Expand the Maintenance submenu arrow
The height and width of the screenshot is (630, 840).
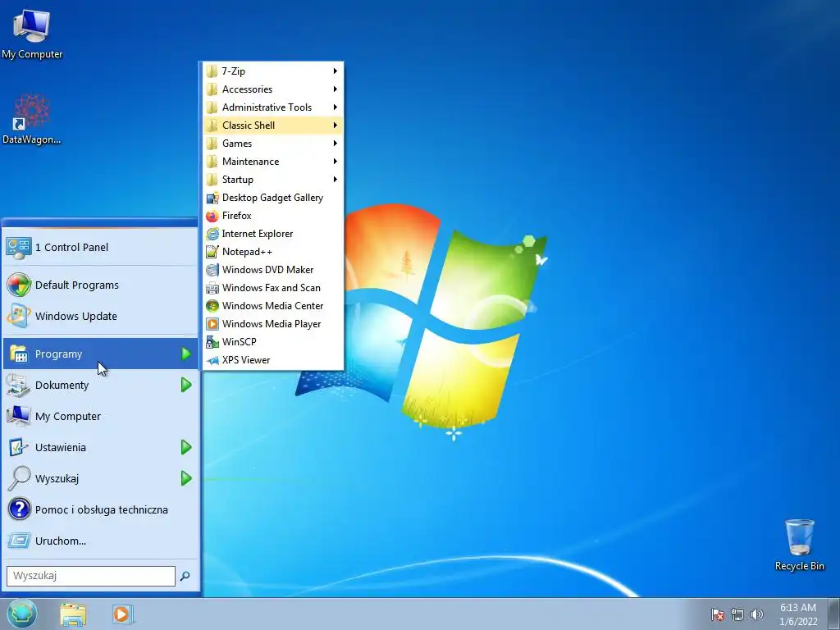335,162
